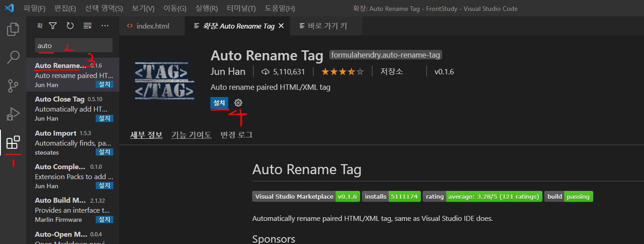Click the extension filter funnel icon

(53, 26)
